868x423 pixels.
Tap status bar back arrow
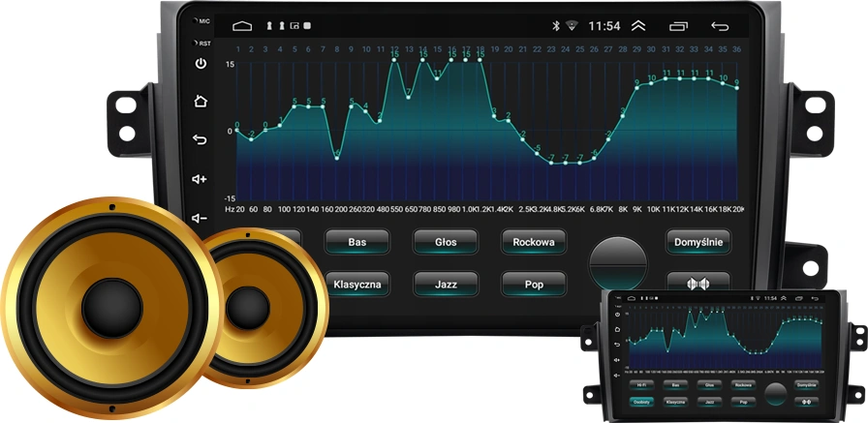(720, 26)
